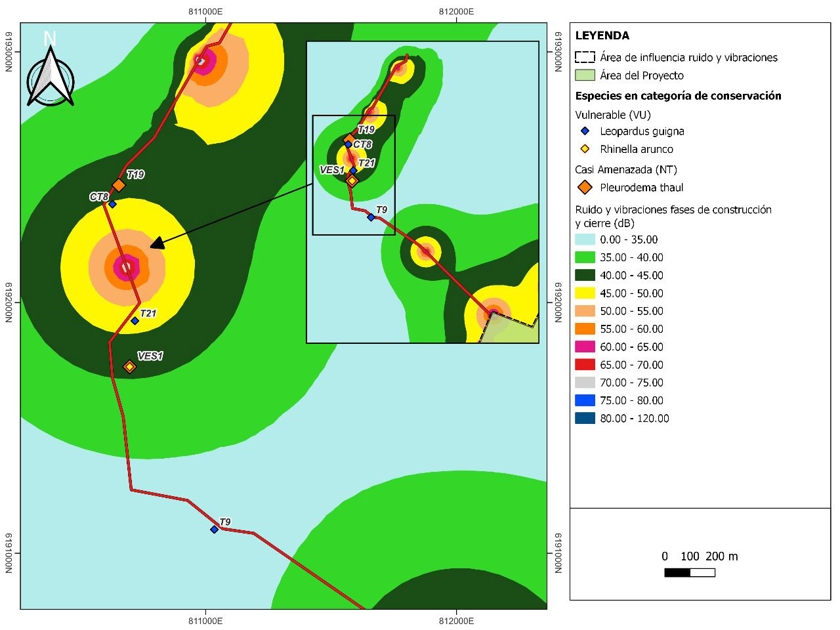Screen dimensions: 840x630
Task: Click the 6192000N label on the right axis
Action: tap(559, 303)
